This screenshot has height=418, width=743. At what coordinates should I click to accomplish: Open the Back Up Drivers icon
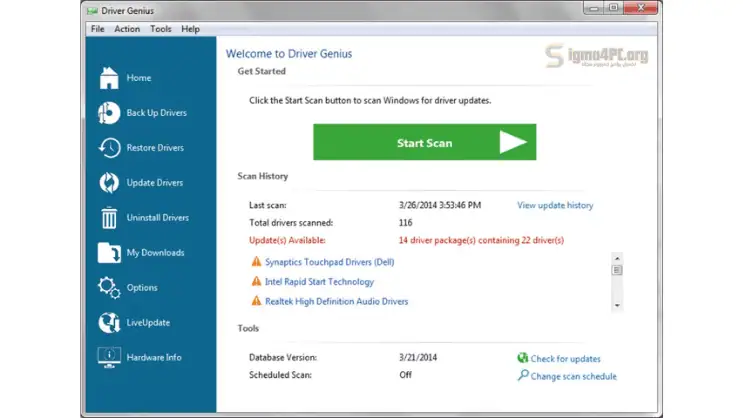[x=109, y=113]
